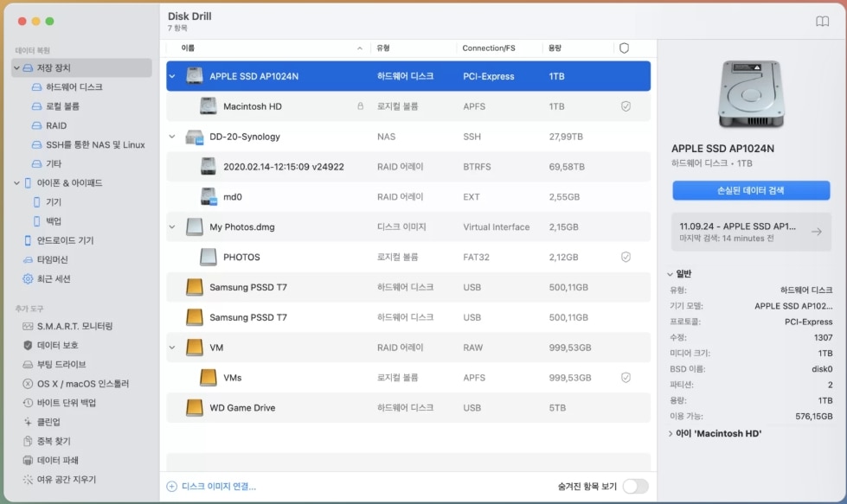Screen dimensions: 847x504
Task: Click the 용량 column header
Action: click(555, 48)
